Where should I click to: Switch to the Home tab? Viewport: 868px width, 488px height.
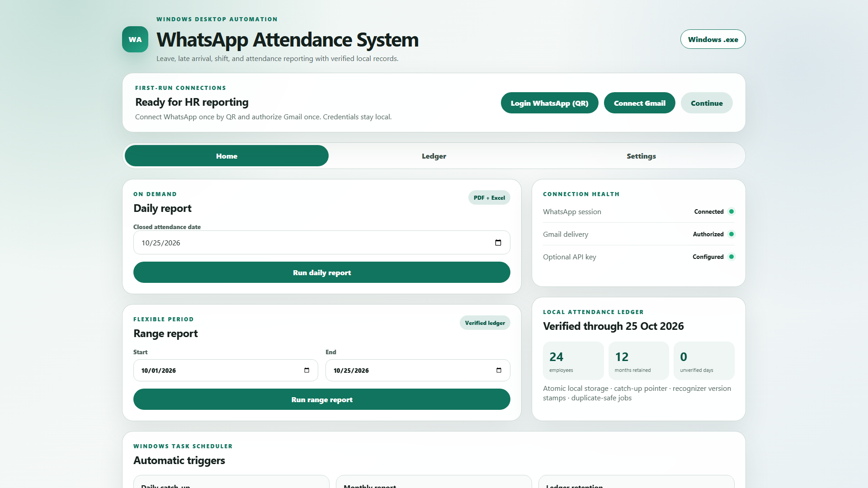(x=226, y=156)
